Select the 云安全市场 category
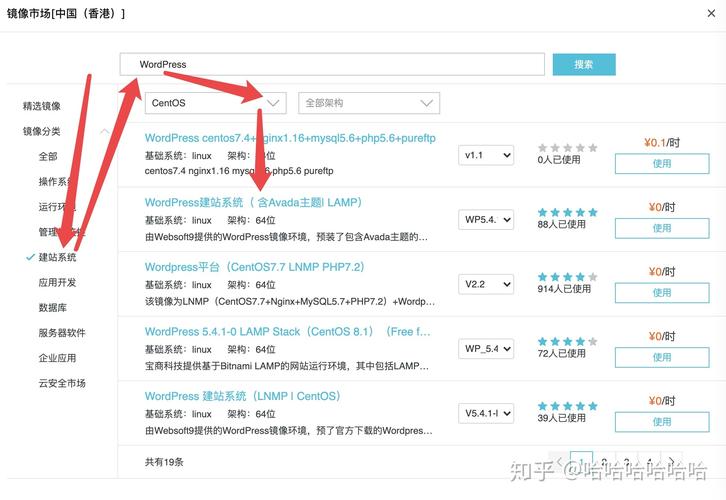This screenshot has height=500, width=726. click(62, 383)
